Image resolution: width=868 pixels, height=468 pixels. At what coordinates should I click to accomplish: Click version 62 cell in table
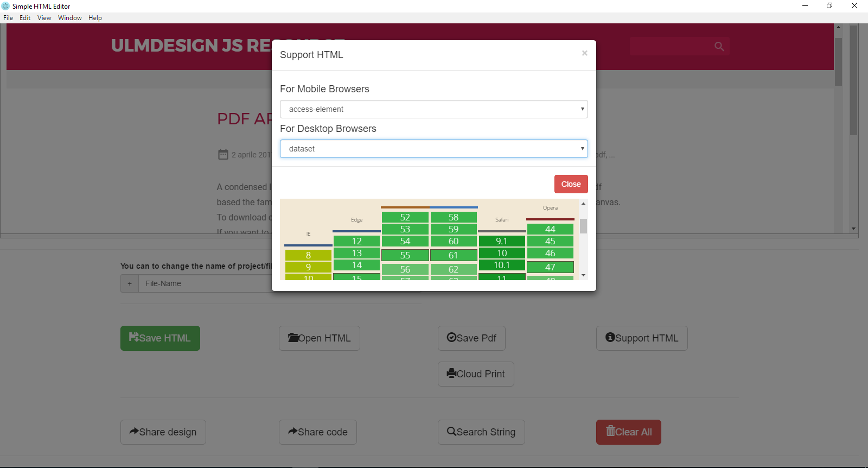click(454, 269)
